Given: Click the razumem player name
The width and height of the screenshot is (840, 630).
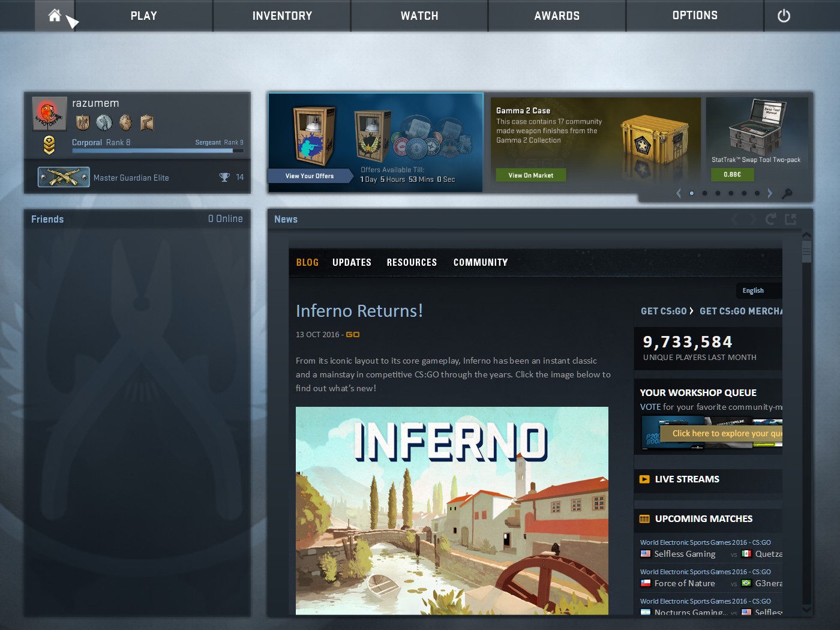Looking at the screenshot, I should (x=95, y=103).
